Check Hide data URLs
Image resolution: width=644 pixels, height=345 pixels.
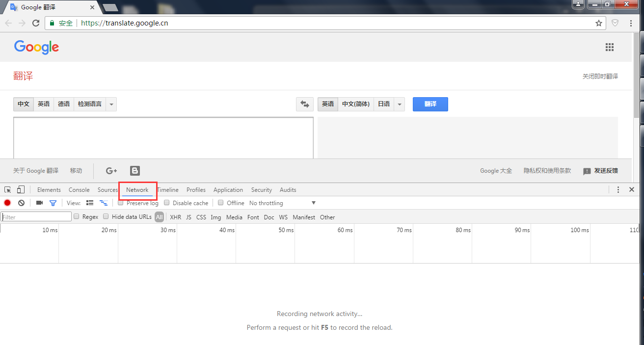pyautogui.click(x=106, y=216)
